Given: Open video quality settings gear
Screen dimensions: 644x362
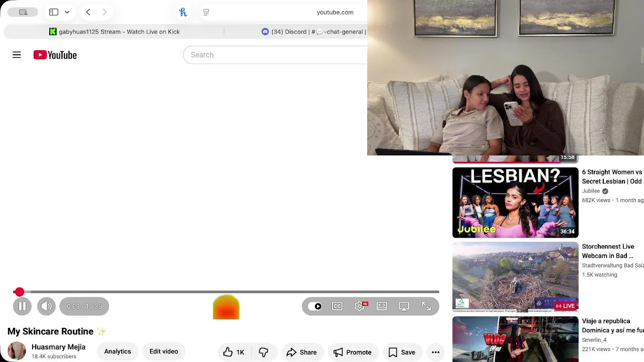Looking at the screenshot, I should pos(360,306).
